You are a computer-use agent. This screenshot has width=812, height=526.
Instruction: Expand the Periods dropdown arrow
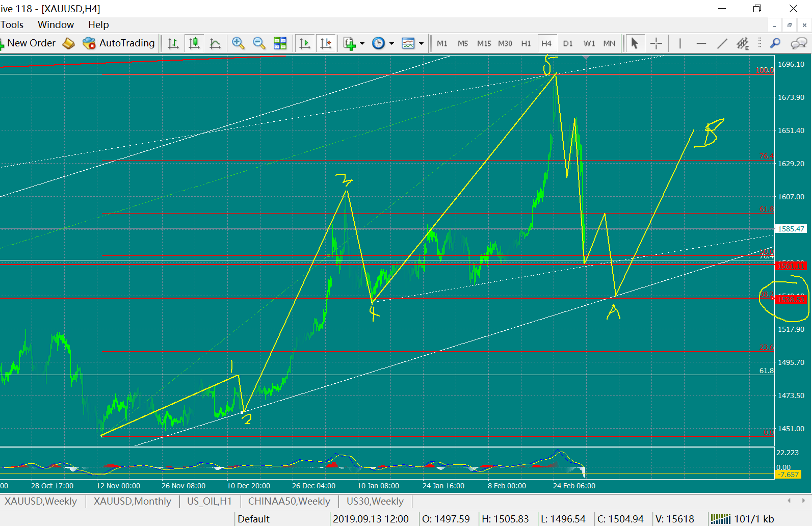click(391, 43)
